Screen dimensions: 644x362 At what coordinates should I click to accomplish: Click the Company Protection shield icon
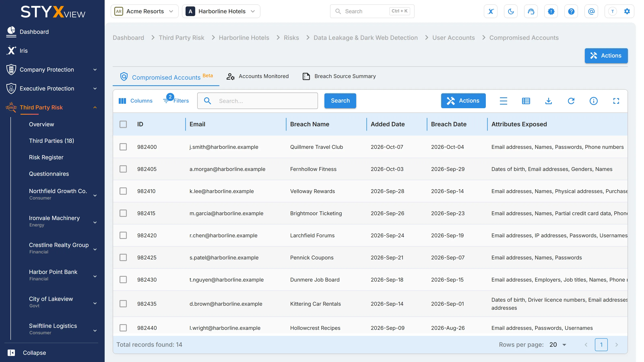[11, 69]
